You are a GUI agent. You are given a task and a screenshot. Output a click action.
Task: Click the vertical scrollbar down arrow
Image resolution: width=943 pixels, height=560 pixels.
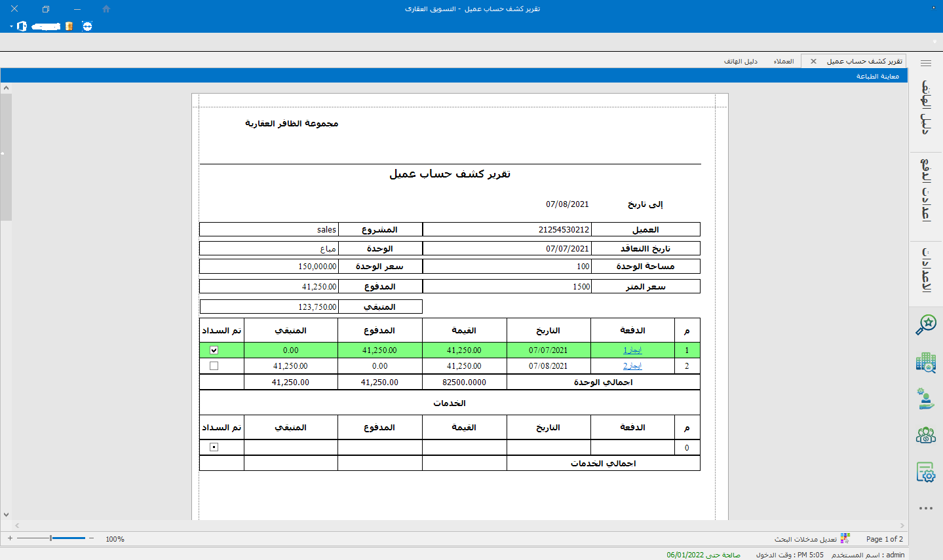pyautogui.click(x=6, y=515)
